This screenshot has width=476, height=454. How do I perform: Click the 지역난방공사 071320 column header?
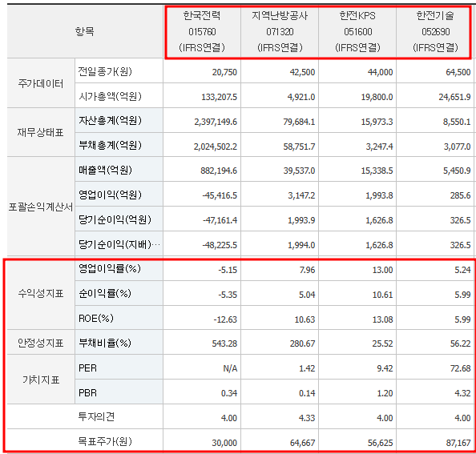tap(280, 31)
